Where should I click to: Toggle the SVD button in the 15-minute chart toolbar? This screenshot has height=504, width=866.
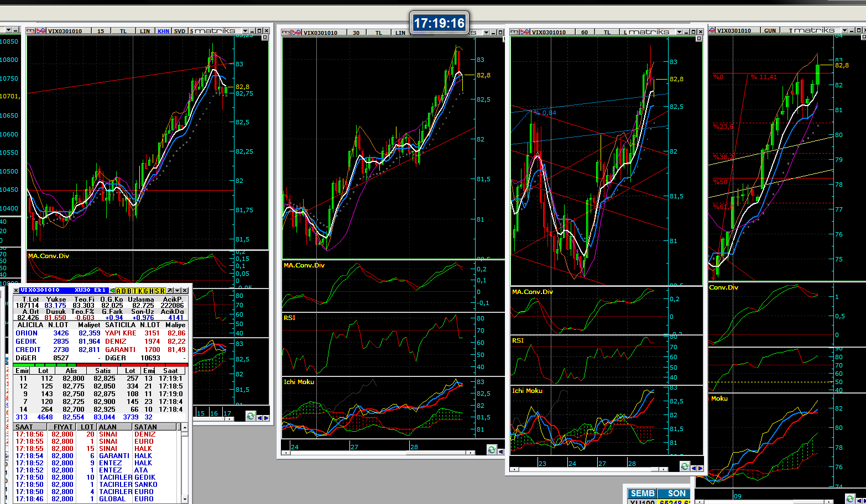point(180,31)
